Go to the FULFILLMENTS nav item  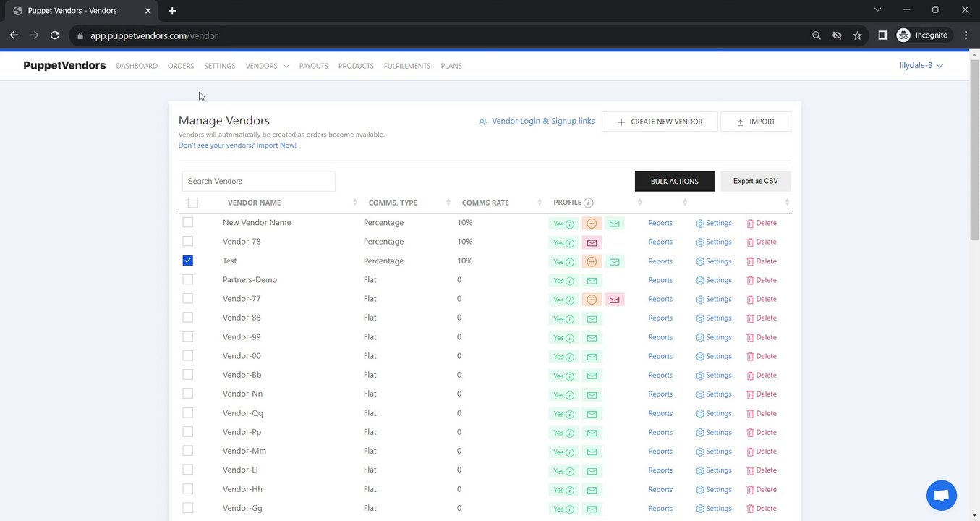coord(407,66)
